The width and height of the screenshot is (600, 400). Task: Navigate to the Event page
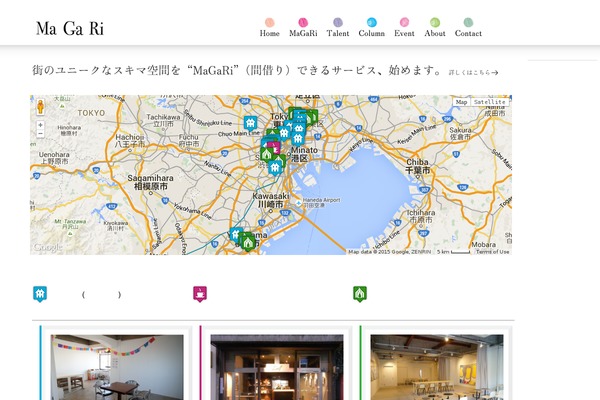(x=404, y=27)
